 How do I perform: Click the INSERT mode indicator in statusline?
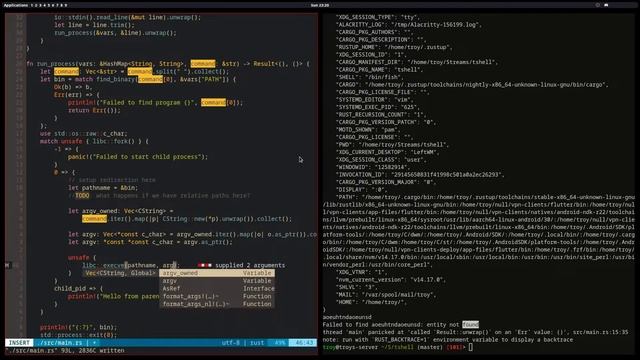pos(19,342)
